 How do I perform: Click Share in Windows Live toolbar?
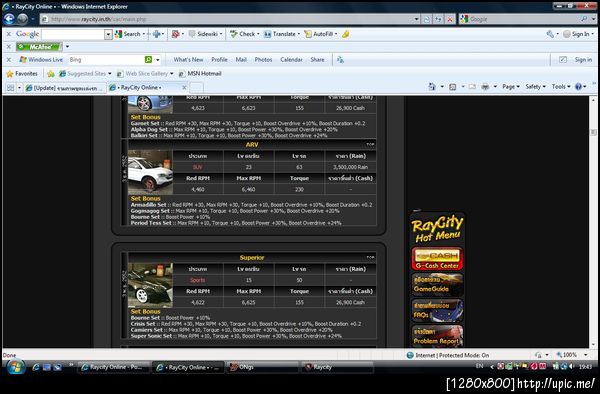coord(317,60)
